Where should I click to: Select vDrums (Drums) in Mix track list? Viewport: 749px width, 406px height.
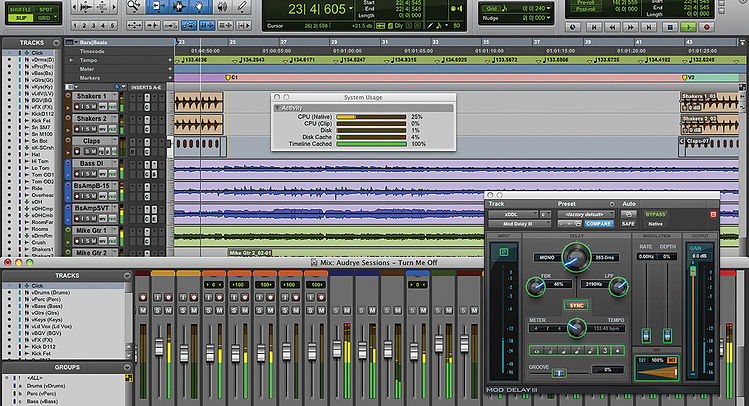(x=51, y=292)
